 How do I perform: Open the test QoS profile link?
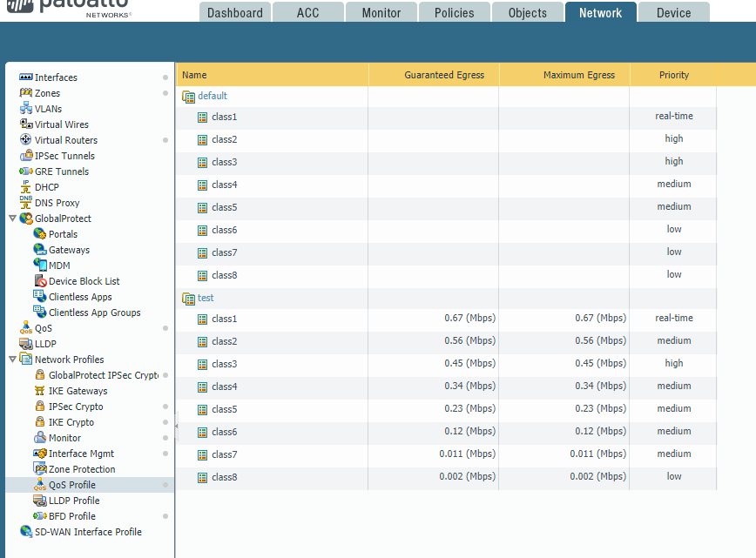206,298
